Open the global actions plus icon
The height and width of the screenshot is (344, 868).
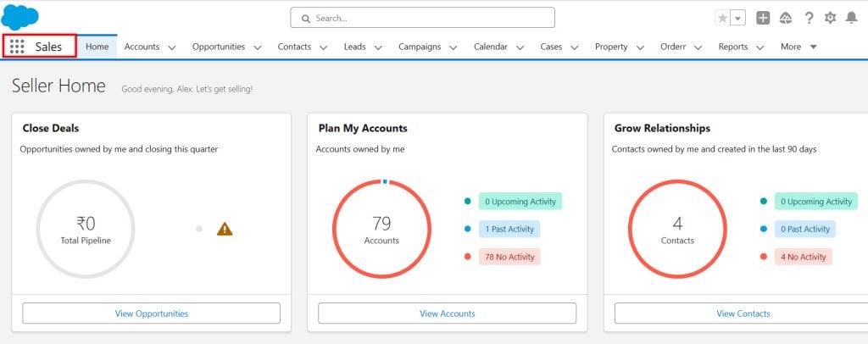[x=763, y=19]
